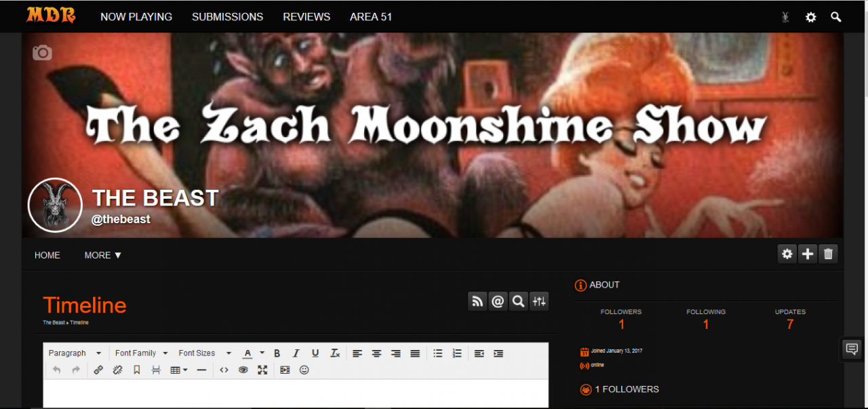Open Timeline filter sliders button
This screenshot has width=868, height=409.
click(539, 301)
